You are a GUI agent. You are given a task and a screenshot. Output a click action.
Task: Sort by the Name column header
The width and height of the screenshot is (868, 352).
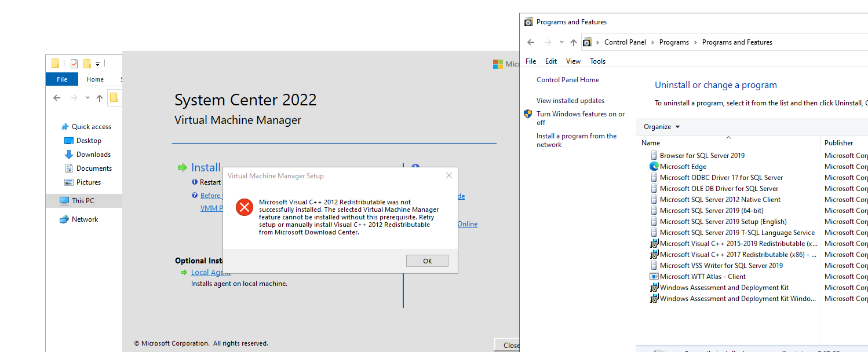pos(650,142)
